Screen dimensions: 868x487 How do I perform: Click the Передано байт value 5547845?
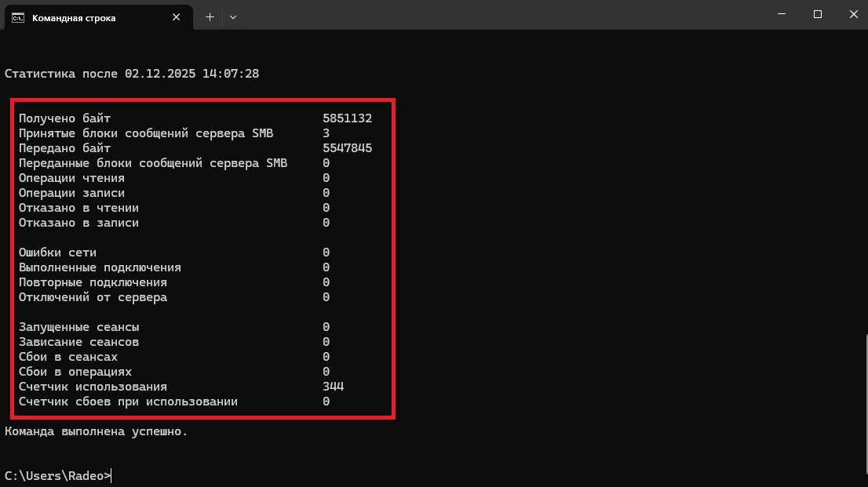pos(347,148)
